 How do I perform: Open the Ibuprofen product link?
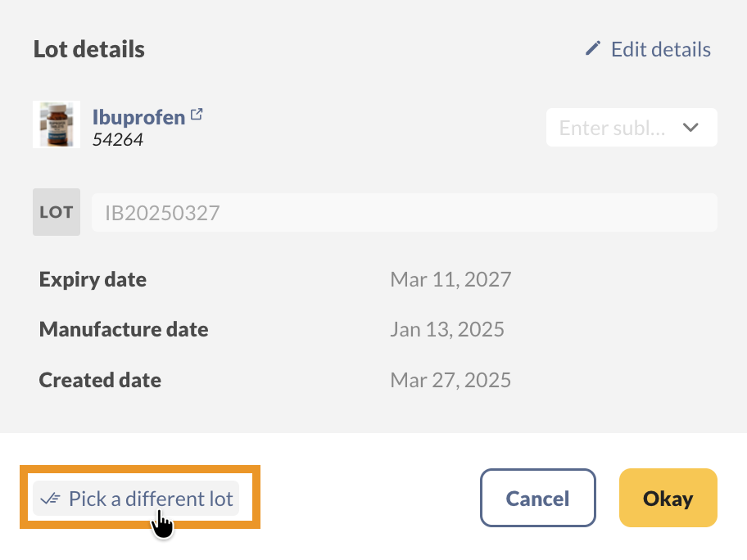(x=139, y=117)
